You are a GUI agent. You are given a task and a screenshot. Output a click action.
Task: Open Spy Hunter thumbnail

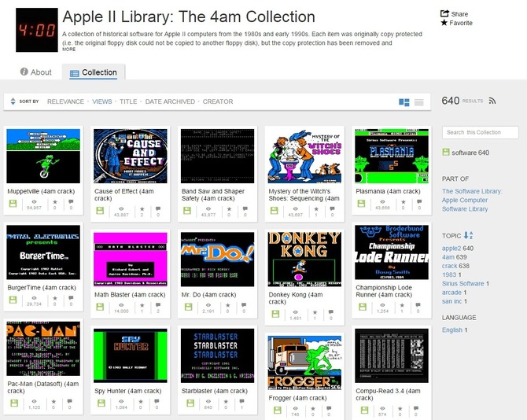pyautogui.click(x=131, y=356)
